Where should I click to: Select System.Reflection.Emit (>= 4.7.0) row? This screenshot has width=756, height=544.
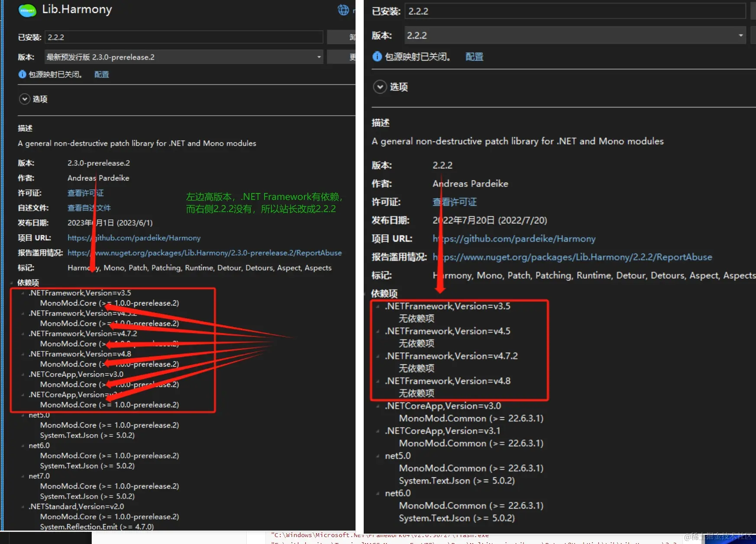(97, 527)
